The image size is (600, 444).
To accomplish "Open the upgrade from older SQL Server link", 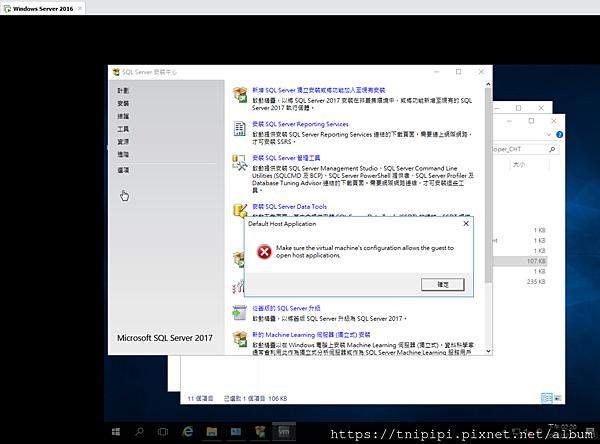I will click(286, 308).
